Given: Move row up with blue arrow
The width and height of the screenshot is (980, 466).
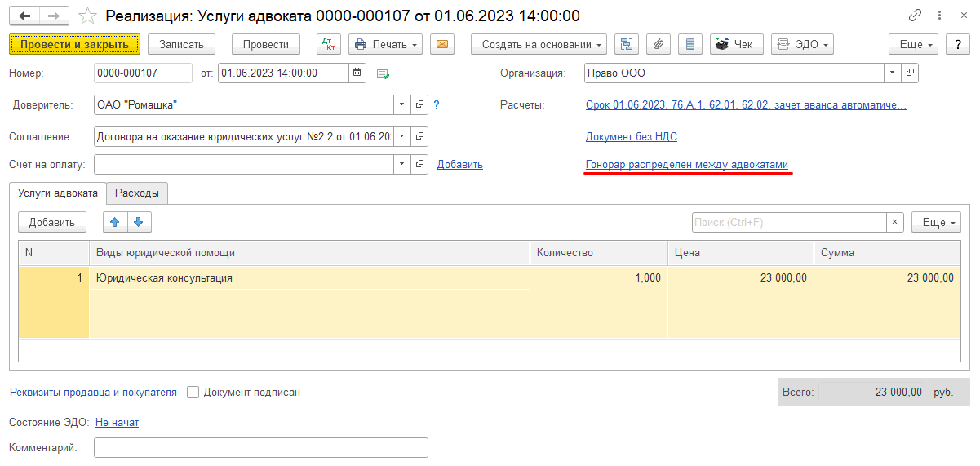Looking at the screenshot, I should click(x=115, y=222).
